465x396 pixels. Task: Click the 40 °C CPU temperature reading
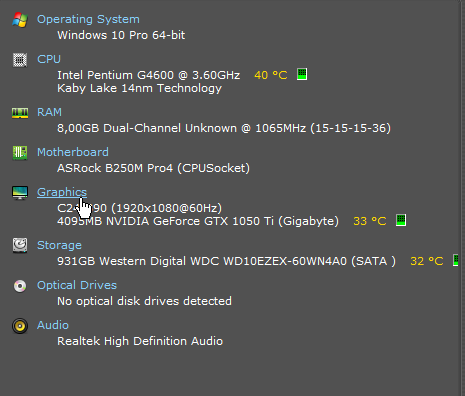coord(271,75)
